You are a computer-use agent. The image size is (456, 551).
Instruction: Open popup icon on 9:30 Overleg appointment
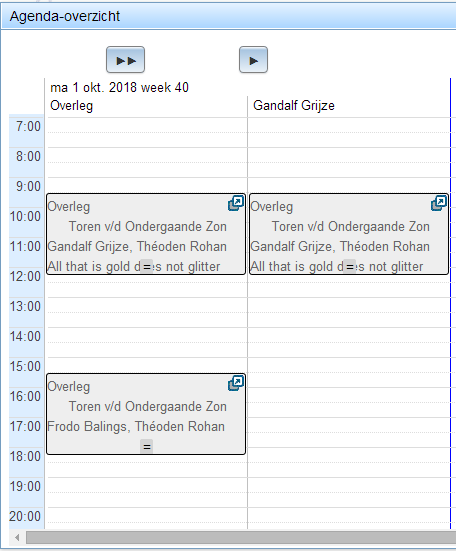click(x=236, y=203)
